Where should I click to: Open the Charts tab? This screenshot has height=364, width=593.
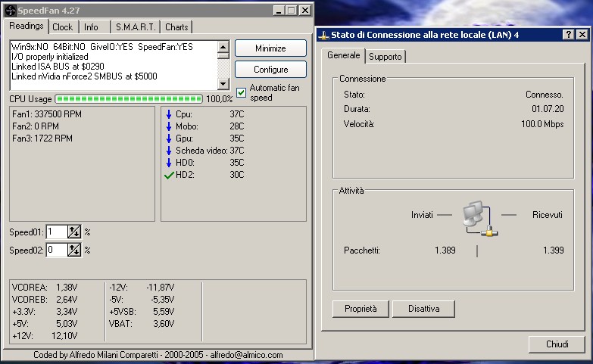coord(176,27)
